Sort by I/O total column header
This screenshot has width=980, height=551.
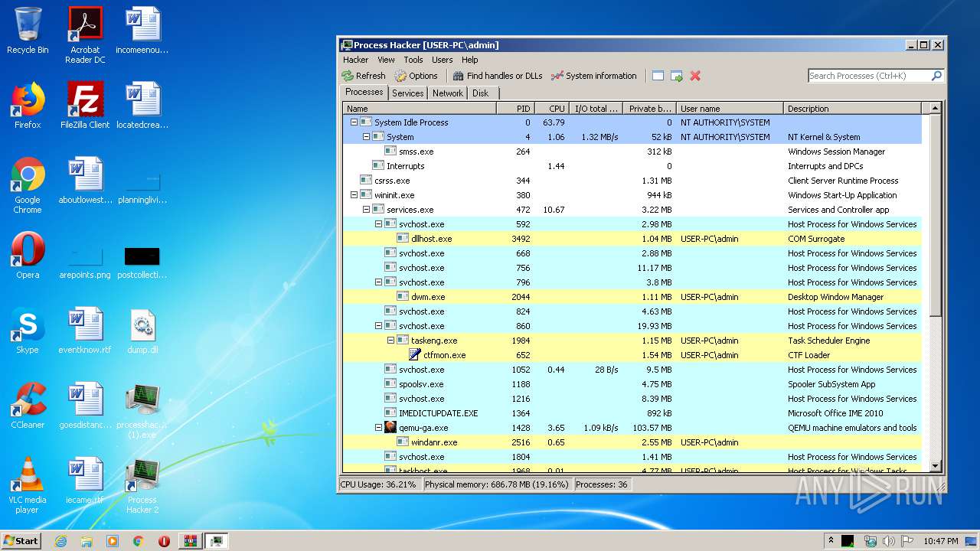pos(596,109)
